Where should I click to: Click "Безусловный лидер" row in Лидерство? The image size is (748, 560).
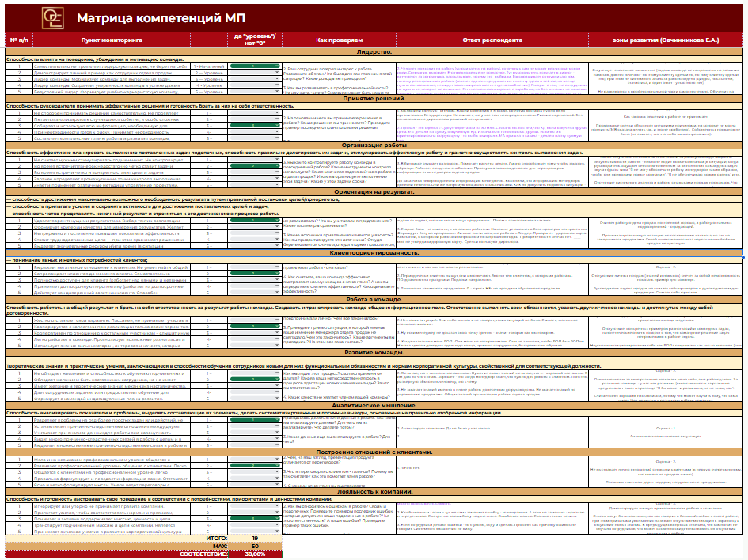[x=112, y=92]
